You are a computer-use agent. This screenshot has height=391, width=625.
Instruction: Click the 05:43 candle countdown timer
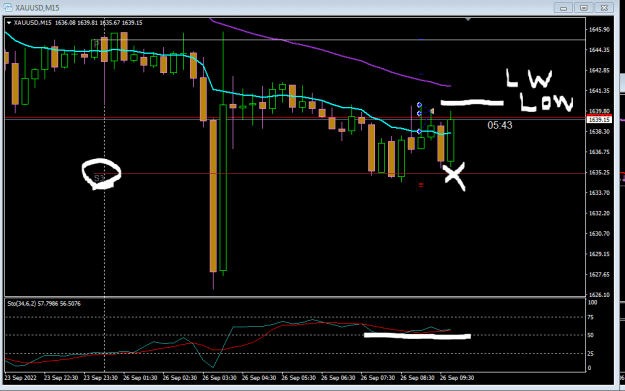tap(500, 125)
